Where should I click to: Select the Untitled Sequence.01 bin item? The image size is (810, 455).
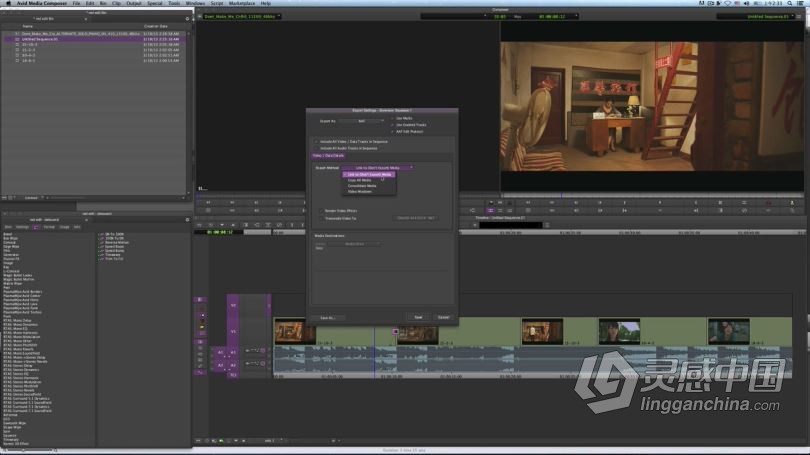[40, 39]
